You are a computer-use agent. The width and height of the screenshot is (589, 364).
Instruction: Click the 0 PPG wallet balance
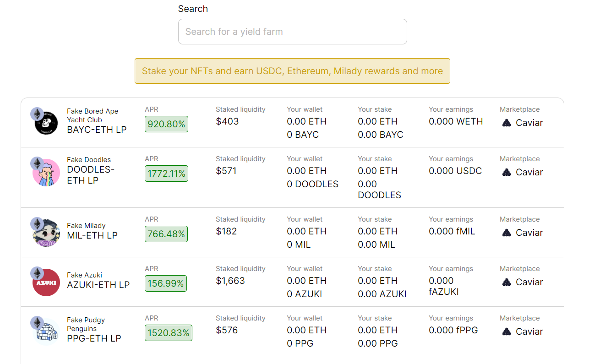click(x=300, y=343)
